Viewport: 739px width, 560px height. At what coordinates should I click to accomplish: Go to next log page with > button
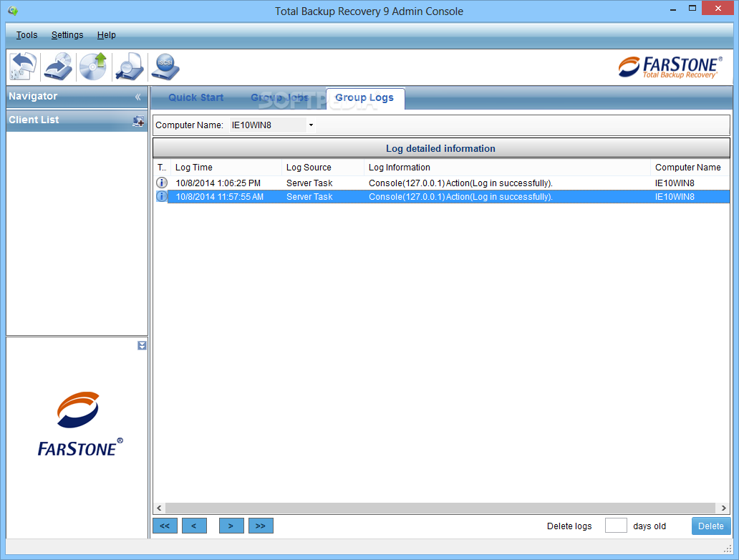[x=231, y=526]
